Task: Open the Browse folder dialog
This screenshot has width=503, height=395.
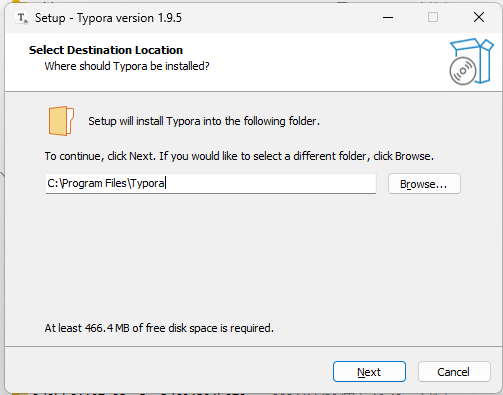Action: (424, 184)
